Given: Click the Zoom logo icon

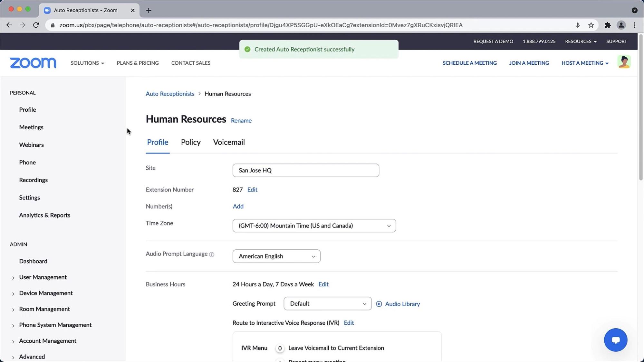Looking at the screenshot, I should [33, 63].
